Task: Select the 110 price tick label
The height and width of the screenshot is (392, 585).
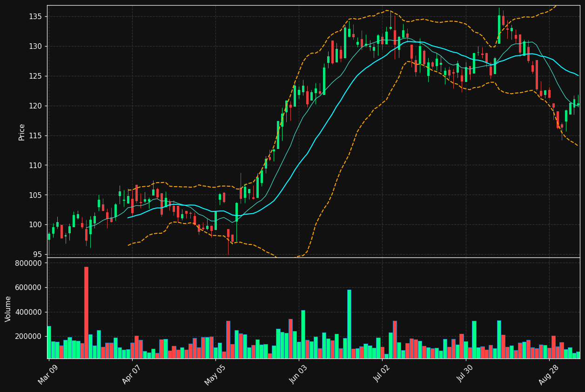Action: click(35, 166)
